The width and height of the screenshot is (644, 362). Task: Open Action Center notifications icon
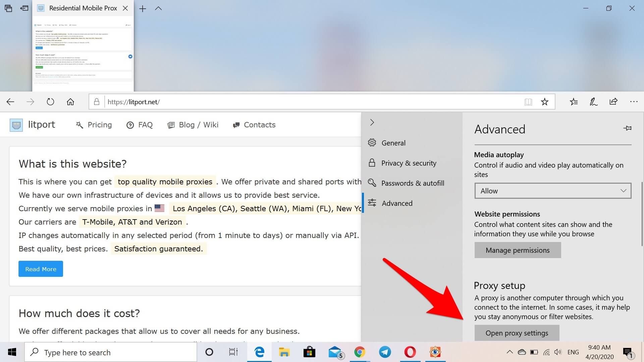[628, 352]
